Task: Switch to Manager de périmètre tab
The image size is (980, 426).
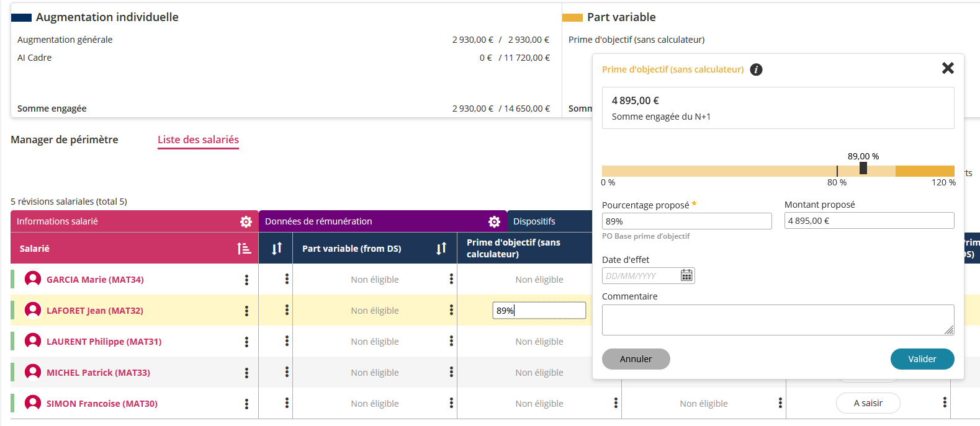Action: pos(65,140)
